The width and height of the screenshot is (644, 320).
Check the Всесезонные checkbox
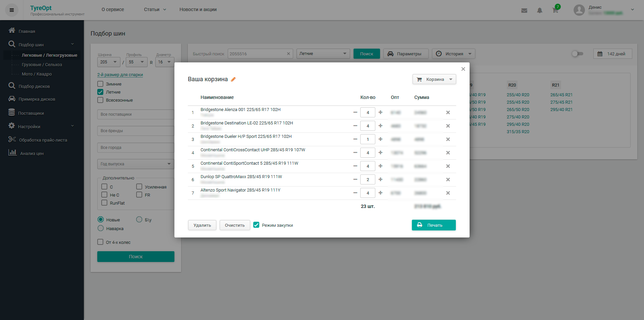(100, 100)
